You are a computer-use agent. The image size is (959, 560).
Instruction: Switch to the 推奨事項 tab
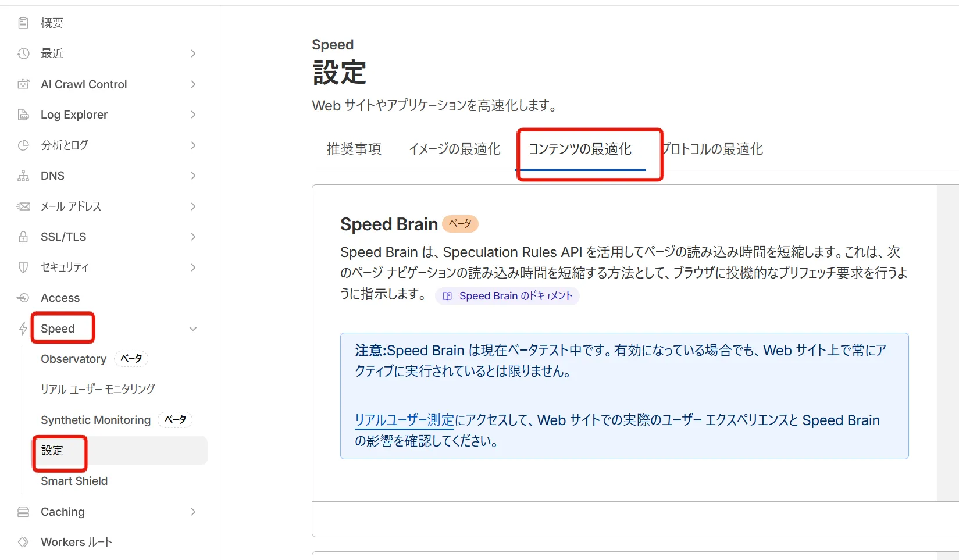coord(354,149)
